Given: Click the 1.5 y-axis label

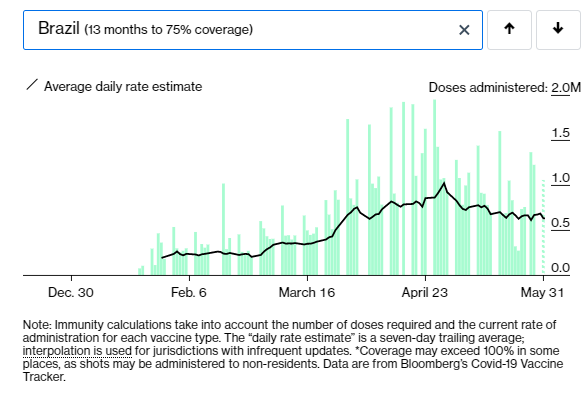Looking at the screenshot, I should point(560,133).
